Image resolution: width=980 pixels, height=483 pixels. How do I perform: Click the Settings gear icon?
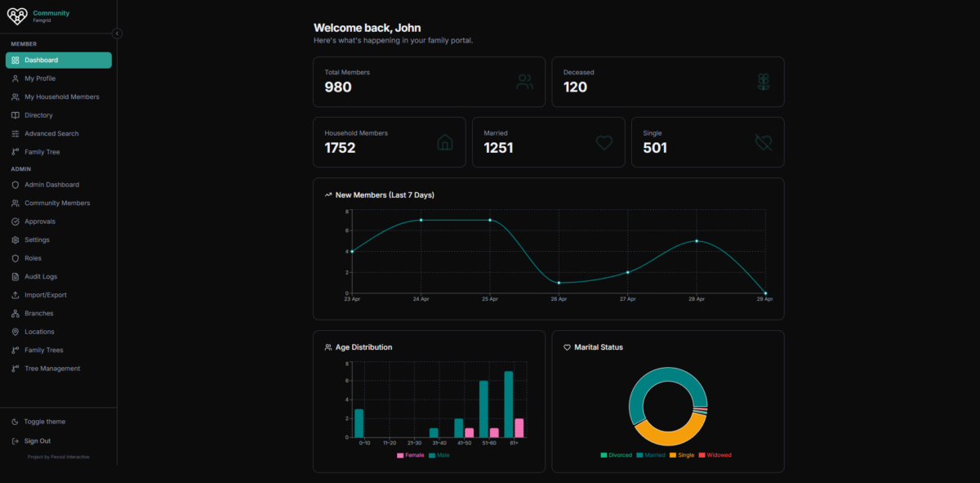(x=16, y=240)
